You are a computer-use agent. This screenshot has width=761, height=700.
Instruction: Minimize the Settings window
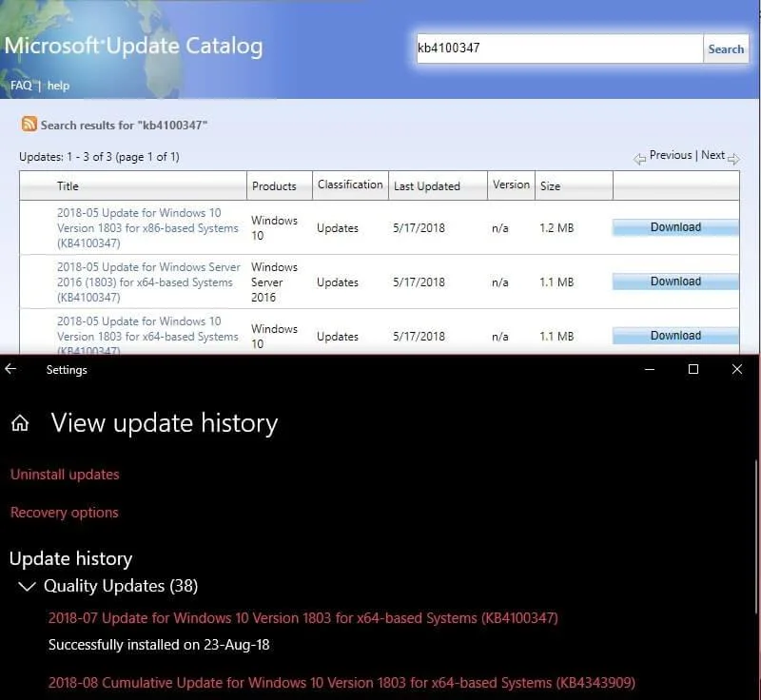tap(650, 370)
